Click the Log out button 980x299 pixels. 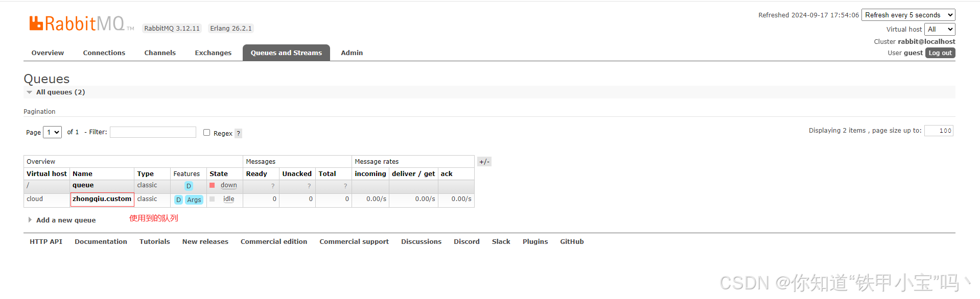(x=940, y=53)
